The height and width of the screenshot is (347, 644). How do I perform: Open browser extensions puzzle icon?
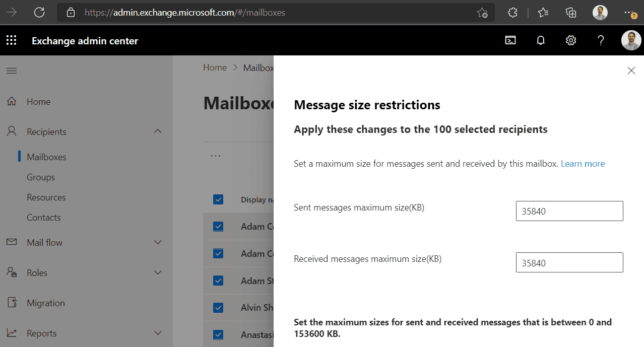tap(512, 13)
